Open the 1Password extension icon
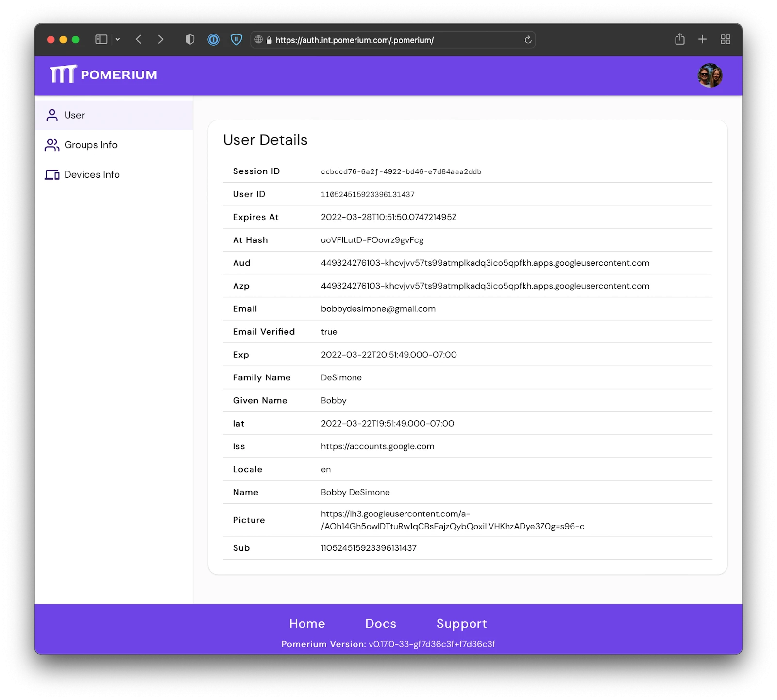Screen dimensions: 777x700 (x=213, y=40)
